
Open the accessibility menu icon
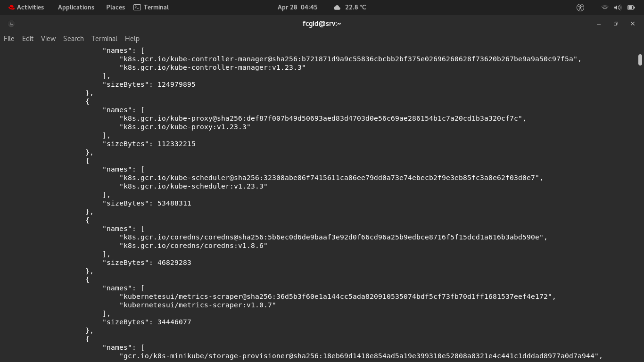580,7
